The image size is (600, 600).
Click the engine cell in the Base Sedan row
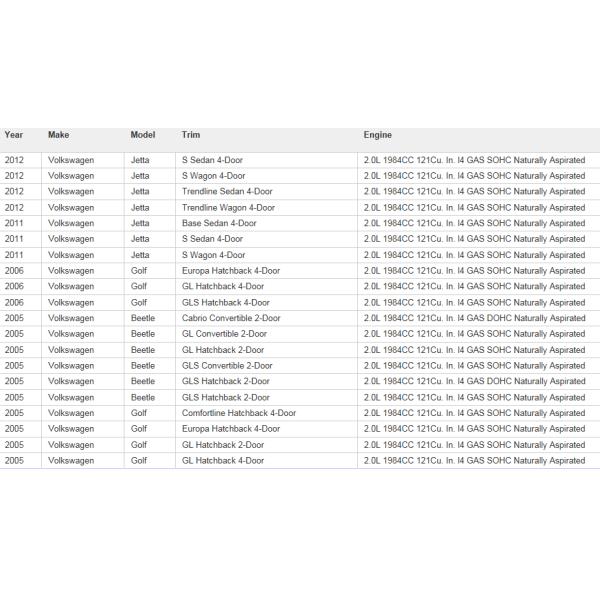coord(474,223)
